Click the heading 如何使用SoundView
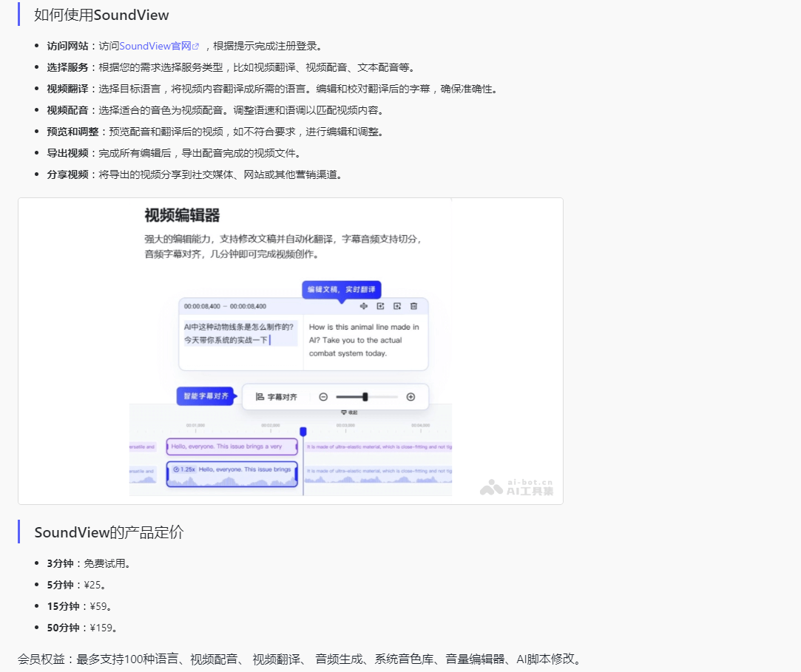801x672 pixels. click(x=101, y=15)
